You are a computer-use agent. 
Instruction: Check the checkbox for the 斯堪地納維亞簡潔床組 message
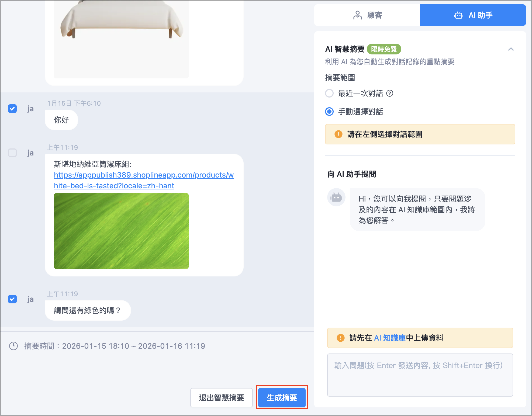coord(12,153)
